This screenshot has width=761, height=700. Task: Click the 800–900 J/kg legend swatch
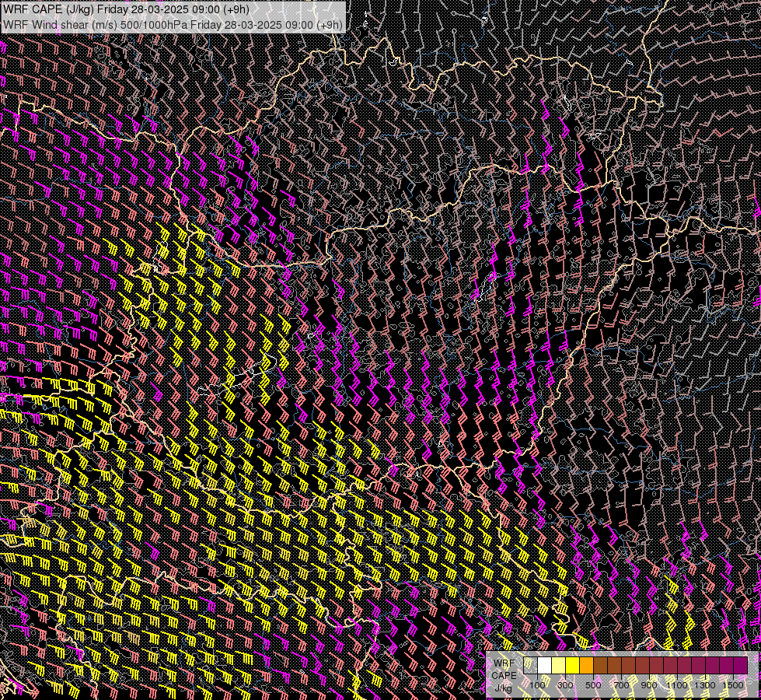point(643,665)
